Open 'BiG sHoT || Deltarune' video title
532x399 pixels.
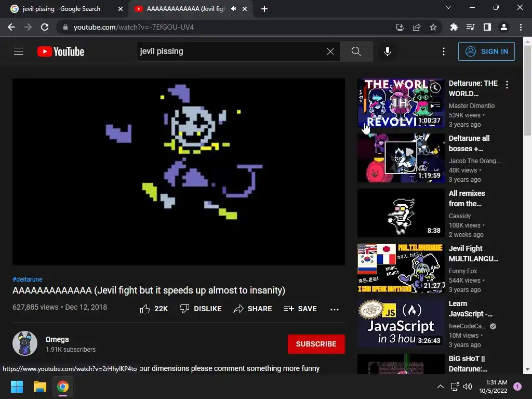click(468, 364)
